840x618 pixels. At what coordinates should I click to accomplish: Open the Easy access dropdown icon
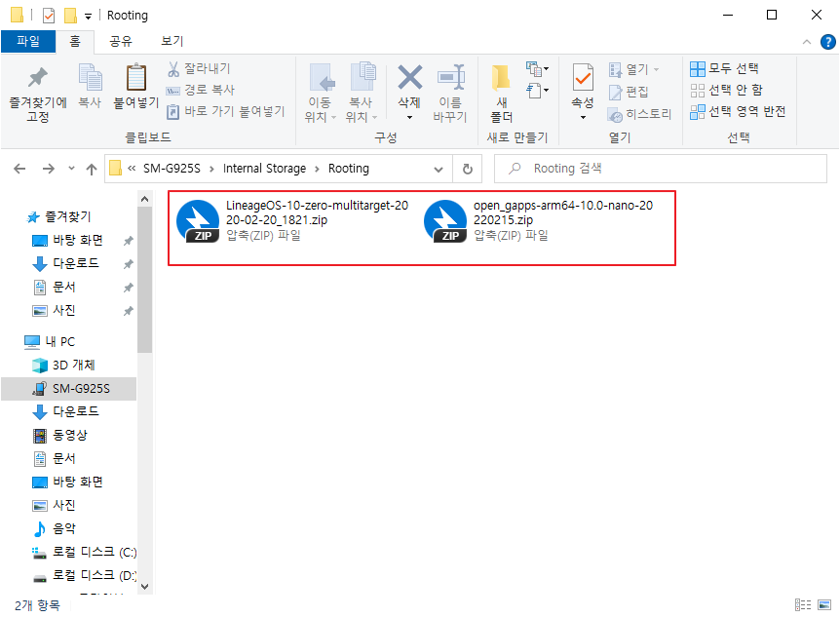[x=537, y=90]
